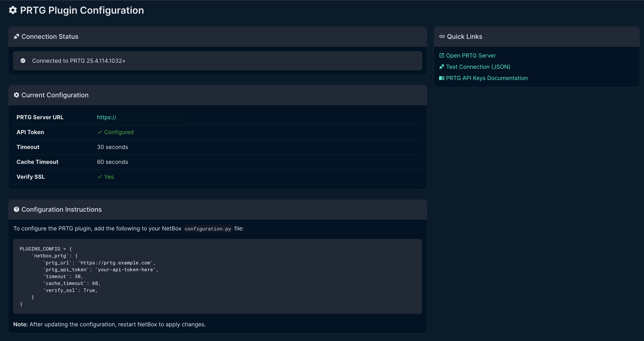Screen dimensions: 644x341
Task: Click the 'PLUGINS_CONFIG = {' code line
Action: pyautogui.click(x=46, y=249)
